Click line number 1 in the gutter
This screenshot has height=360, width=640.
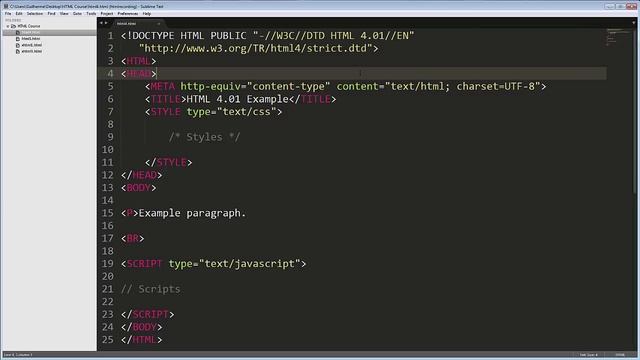point(110,36)
